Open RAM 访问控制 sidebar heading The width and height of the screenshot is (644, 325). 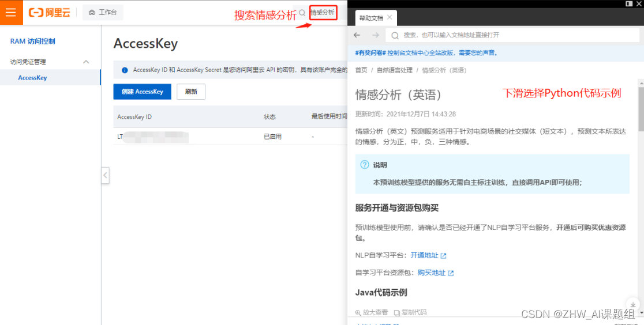click(32, 41)
